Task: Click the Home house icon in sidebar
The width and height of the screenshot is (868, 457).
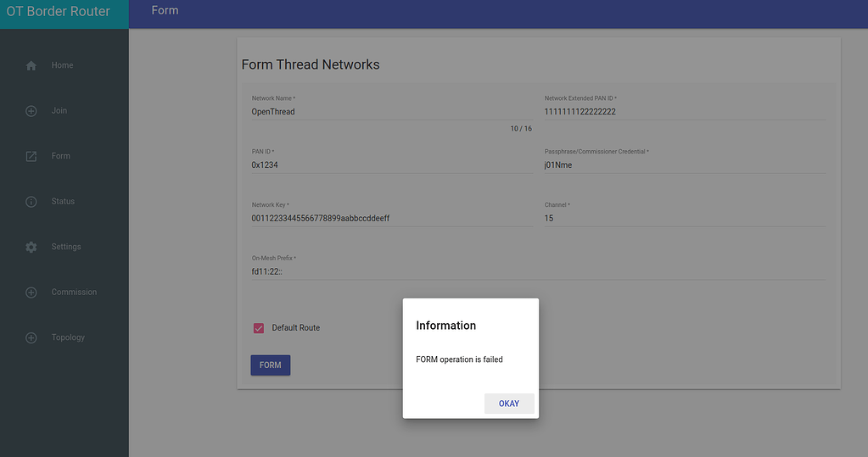Action: 31,66
